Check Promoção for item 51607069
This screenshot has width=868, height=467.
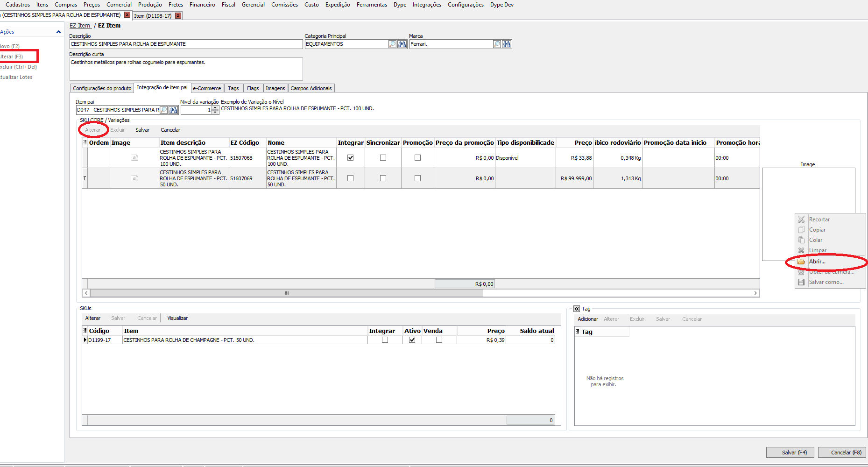[x=417, y=178]
